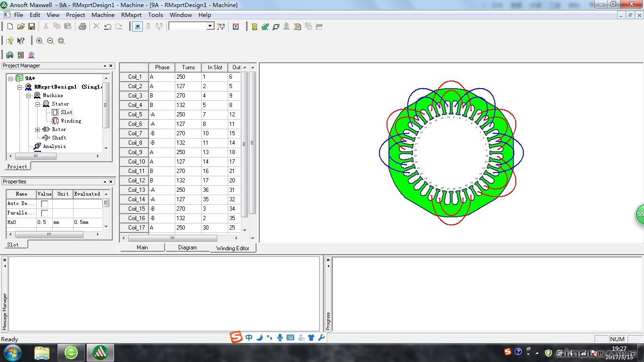The height and width of the screenshot is (362, 644).
Task: Open a project using the folder icon
Action: point(21,26)
